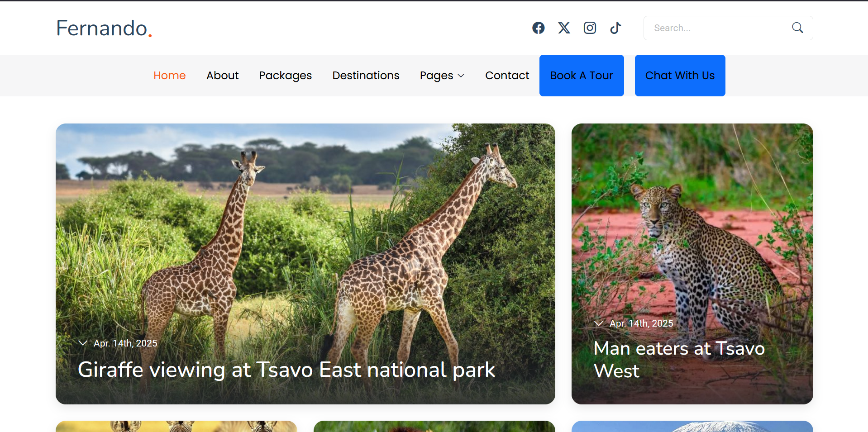Go to the Home menu item
The width and height of the screenshot is (868, 432).
[169, 76]
